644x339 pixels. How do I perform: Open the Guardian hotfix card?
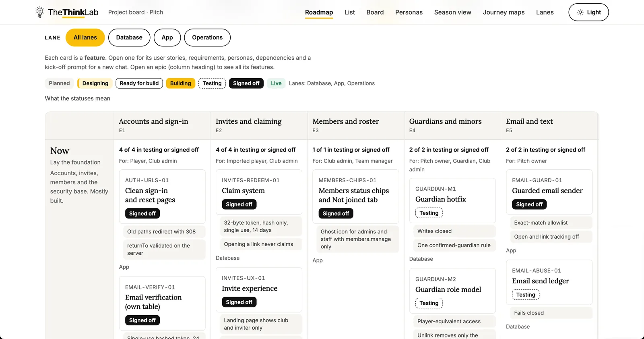(x=452, y=201)
